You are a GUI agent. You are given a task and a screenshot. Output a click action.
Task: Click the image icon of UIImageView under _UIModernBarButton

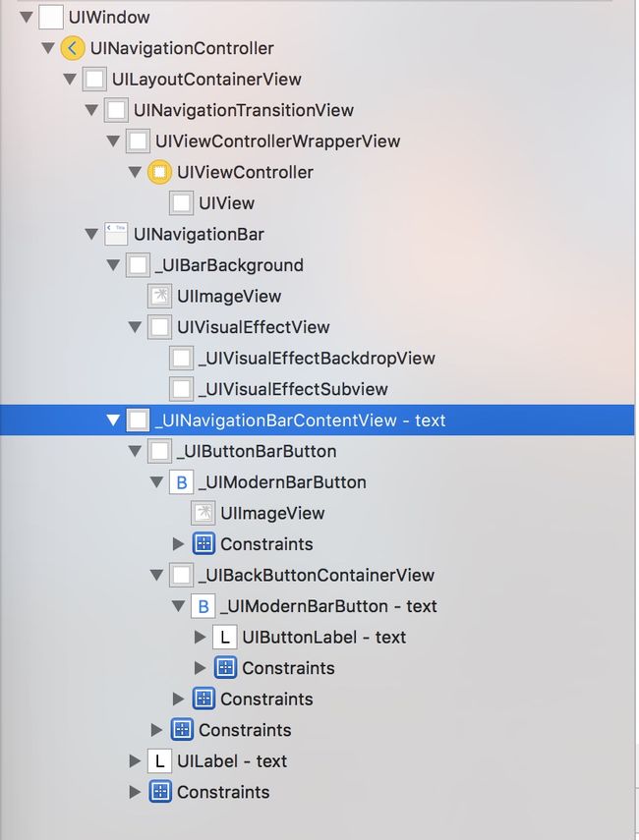click(203, 513)
